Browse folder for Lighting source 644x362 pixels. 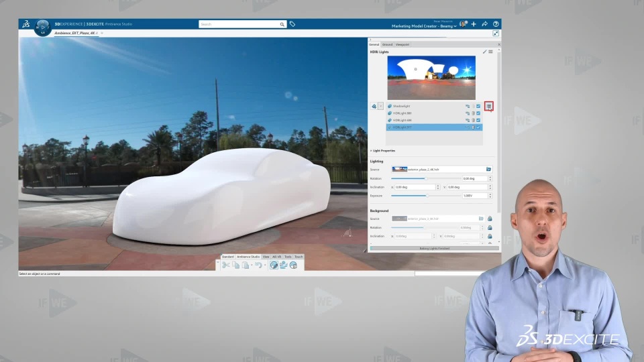click(489, 169)
